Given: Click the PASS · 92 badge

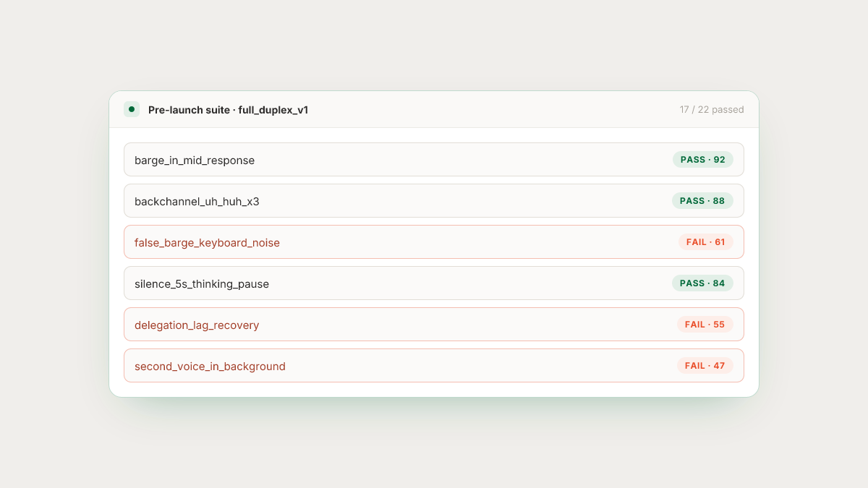Looking at the screenshot, I should [x=702, y=160].
